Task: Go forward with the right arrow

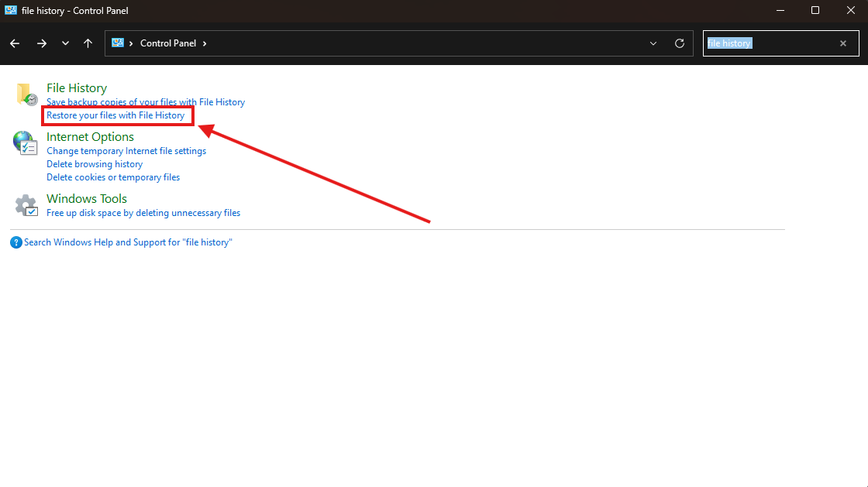Action: point(42,43)
